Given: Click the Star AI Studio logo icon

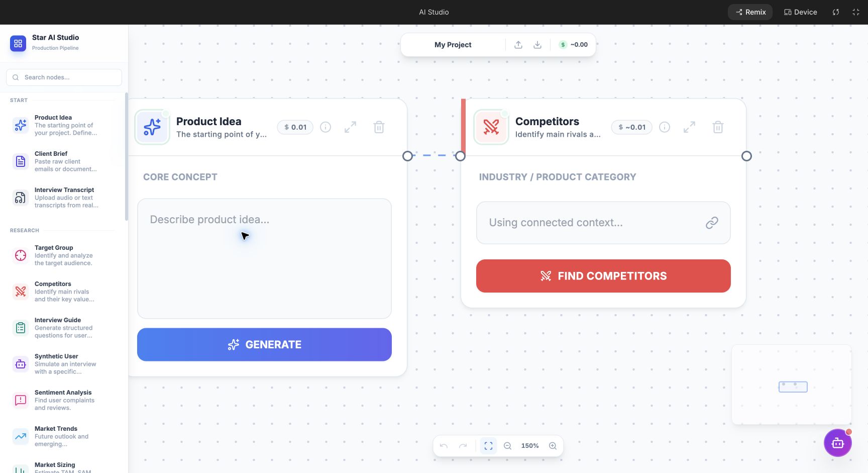Looking at the screenshot, I should 18,43.
